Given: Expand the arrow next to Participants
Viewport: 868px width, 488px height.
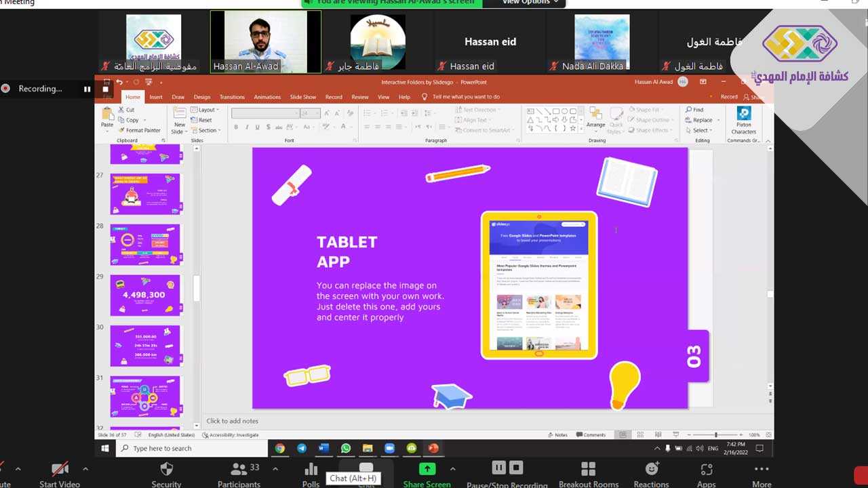Looking at the screenshot, I should point(275,468).
